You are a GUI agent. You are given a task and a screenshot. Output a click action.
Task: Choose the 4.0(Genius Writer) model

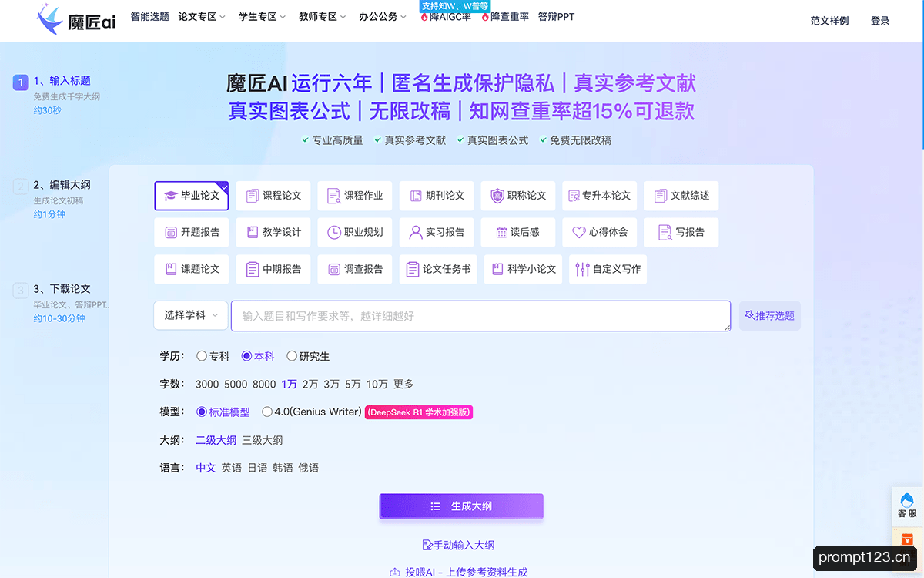[x=312, y=412]
